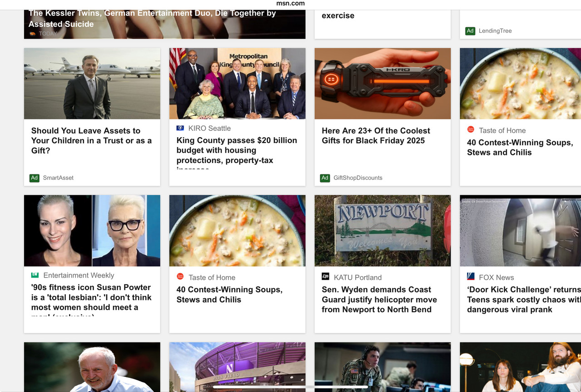
Task: Open the '40 Contest-Winning Soups' headline in the second row
Action: pos(229,295)
